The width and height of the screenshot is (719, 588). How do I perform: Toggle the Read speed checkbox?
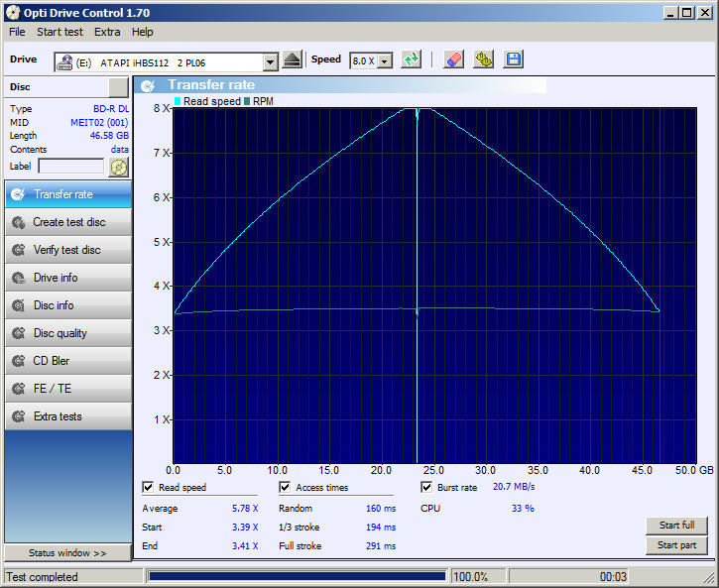click(148, 487)
